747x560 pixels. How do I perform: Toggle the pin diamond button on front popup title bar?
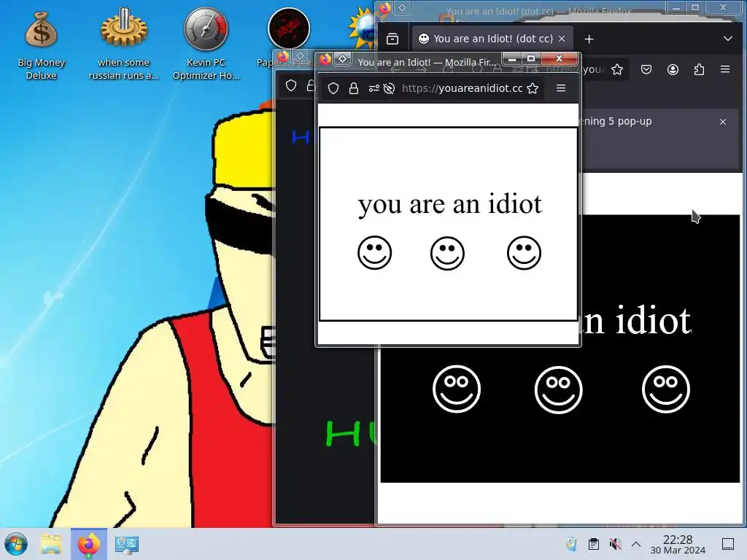(343, 59)
